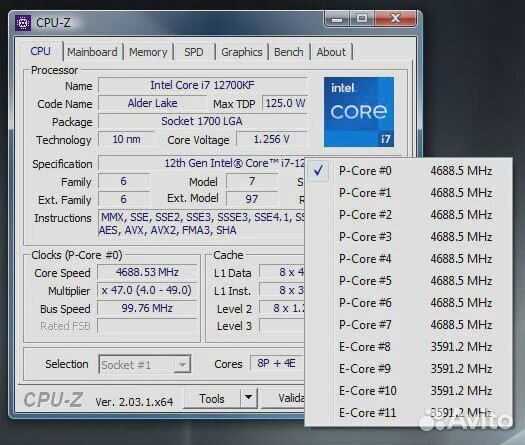Screen dimensions: 525x445
Task: Click the Level 2 cache value
Action: coord(282,308)
